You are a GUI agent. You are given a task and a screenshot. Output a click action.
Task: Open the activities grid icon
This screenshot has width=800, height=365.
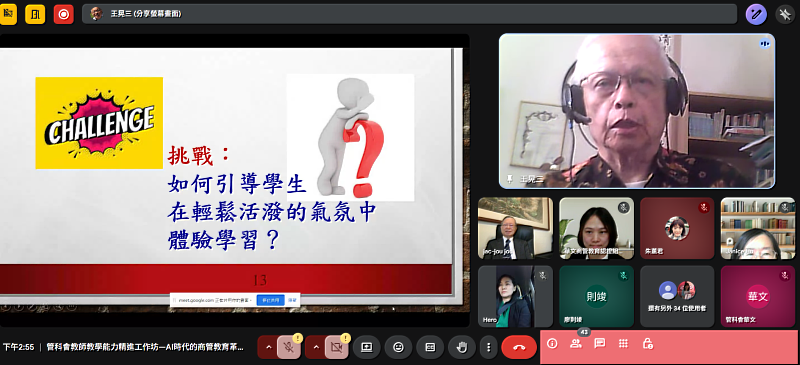(x=623, y=344)
